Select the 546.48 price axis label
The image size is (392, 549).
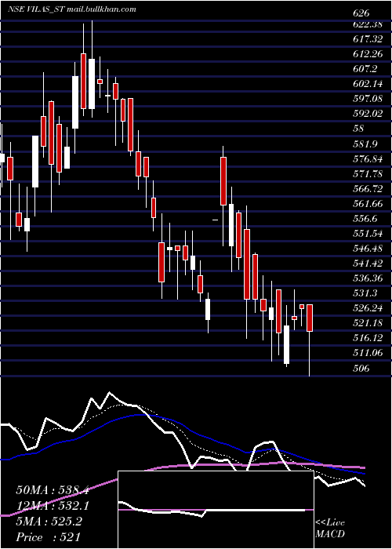[368, 249]
